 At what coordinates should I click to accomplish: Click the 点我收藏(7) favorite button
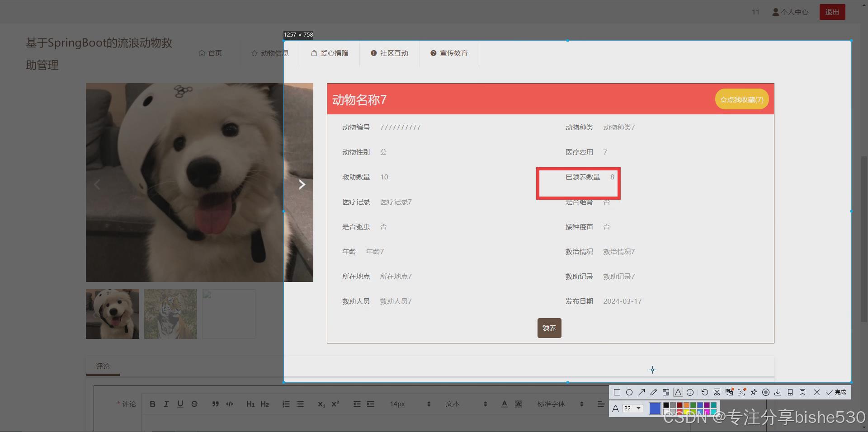741,99
